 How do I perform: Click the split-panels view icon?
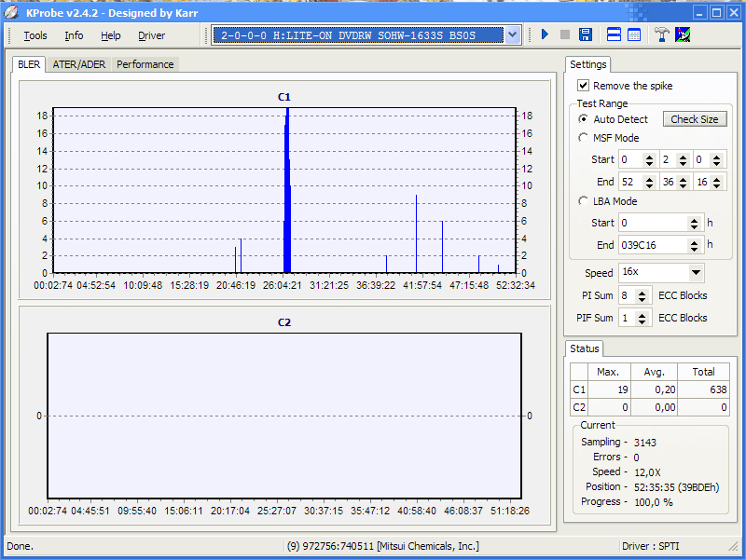615,35
